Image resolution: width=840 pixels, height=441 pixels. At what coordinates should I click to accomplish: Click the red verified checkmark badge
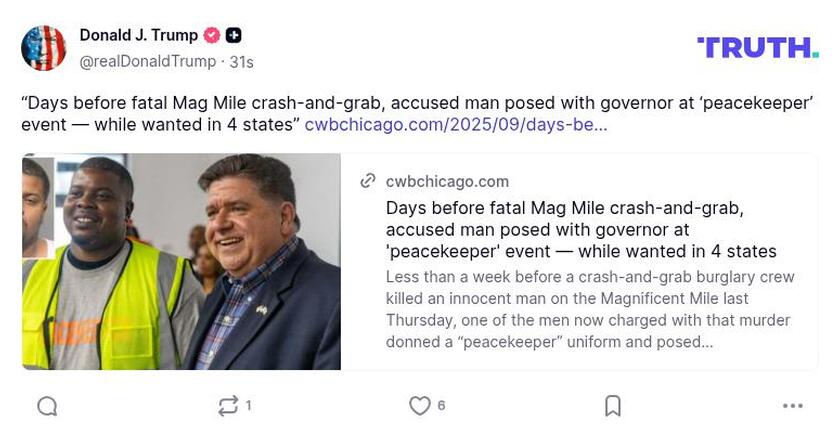pos(212,35)
